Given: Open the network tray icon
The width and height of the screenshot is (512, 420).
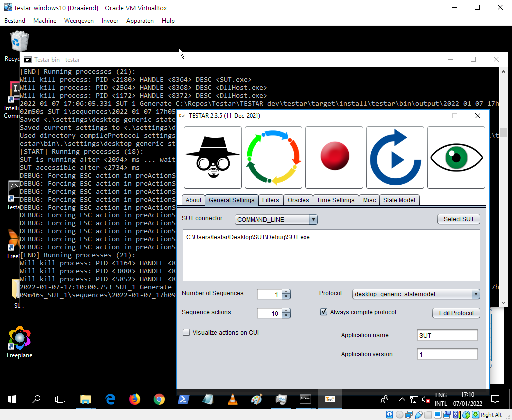Looking at the screenshot, I should coord(414,399).
